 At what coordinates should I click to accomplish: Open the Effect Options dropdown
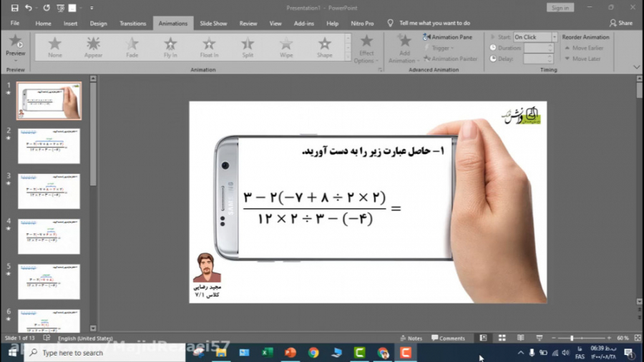366,49
